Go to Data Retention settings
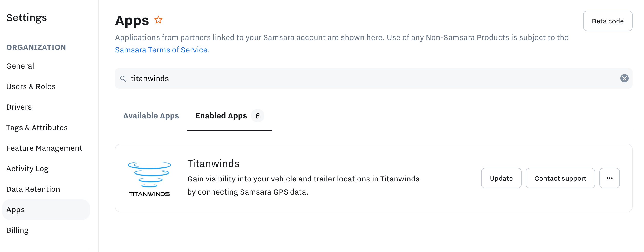Viewport: 644px width, 252px height. point(33,189)
